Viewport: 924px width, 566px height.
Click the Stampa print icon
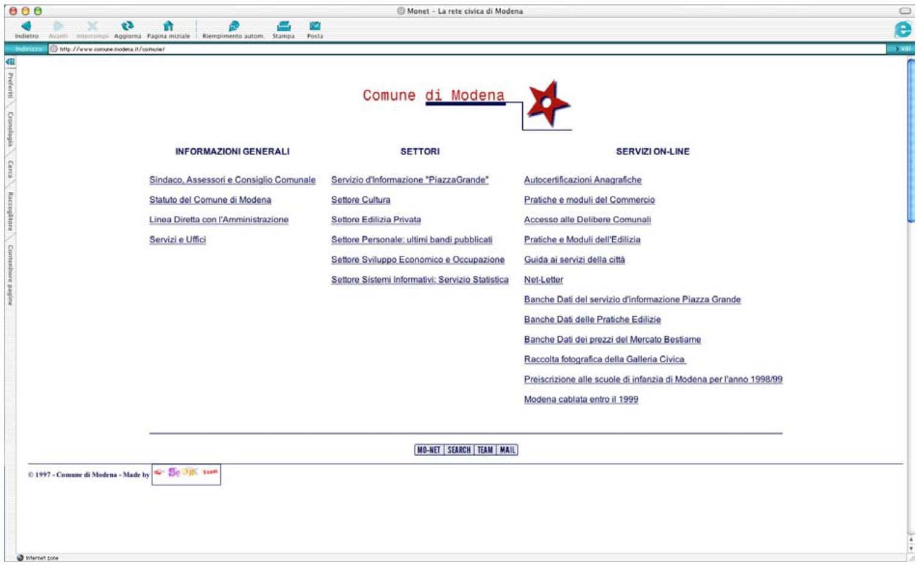pyautogui.click(x=283, y=27)
